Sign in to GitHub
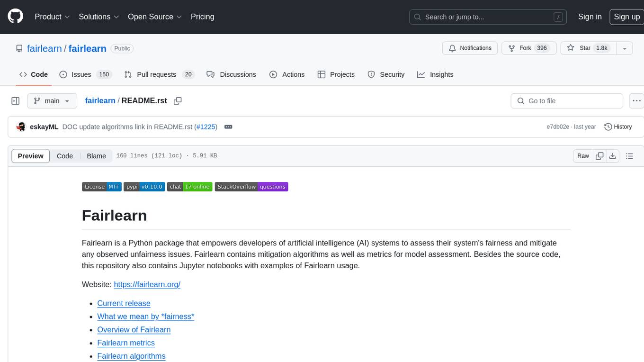This screenshot has height=362, width=644. click(x=590, y=17)
